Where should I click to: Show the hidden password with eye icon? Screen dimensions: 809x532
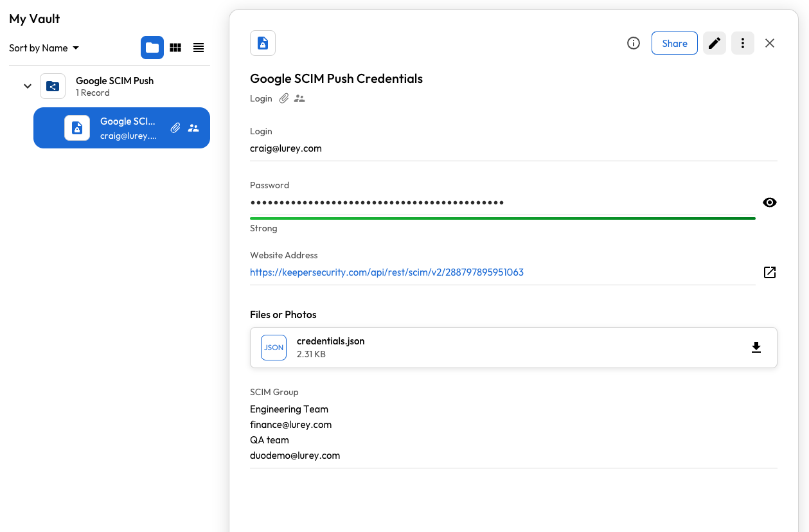click(769, 202)
